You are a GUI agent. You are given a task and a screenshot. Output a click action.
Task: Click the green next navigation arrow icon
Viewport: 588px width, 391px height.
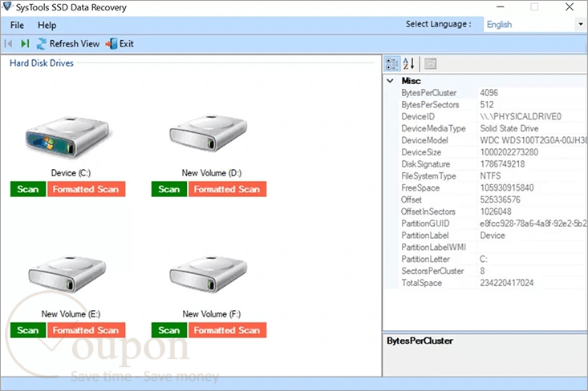tap(25, 44)
